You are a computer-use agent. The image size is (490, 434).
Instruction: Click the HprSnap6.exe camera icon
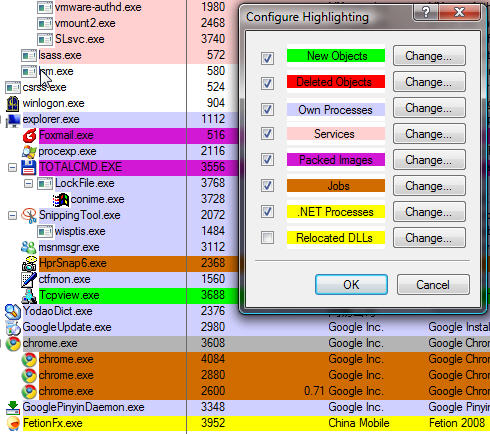click(x=29, y=264)
